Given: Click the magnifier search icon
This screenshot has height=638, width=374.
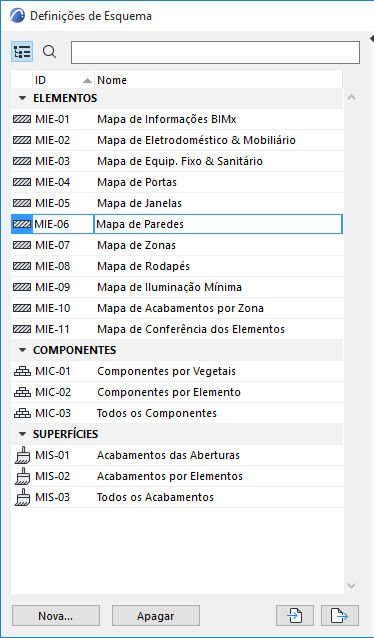Looking at the screenshot, I should [49, 52].
